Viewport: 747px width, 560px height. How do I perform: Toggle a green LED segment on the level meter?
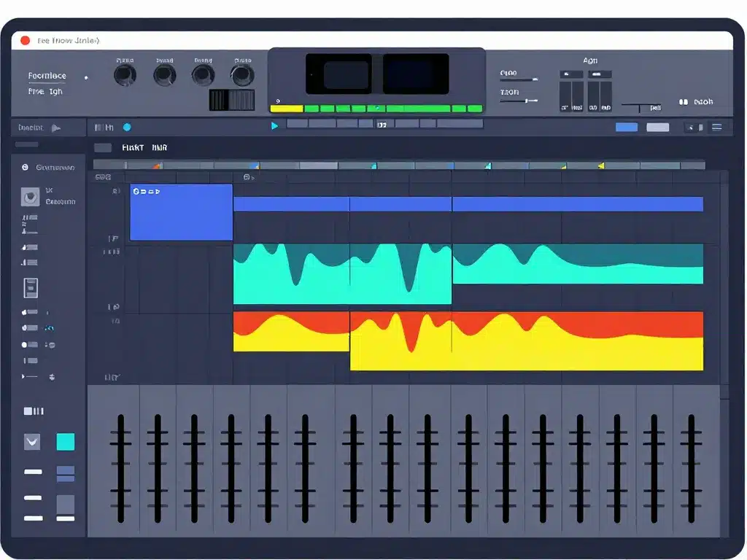[x=315, y=107]
